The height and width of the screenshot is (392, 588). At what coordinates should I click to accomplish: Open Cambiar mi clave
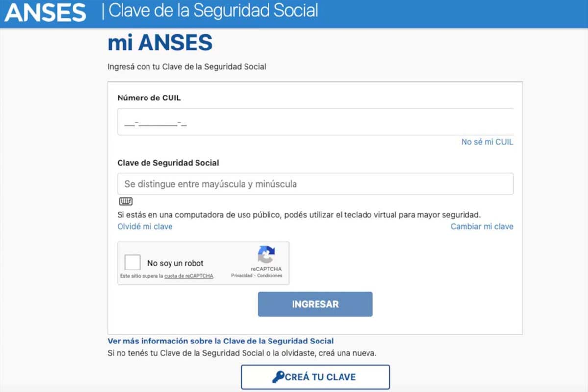[x=481, y=226]
